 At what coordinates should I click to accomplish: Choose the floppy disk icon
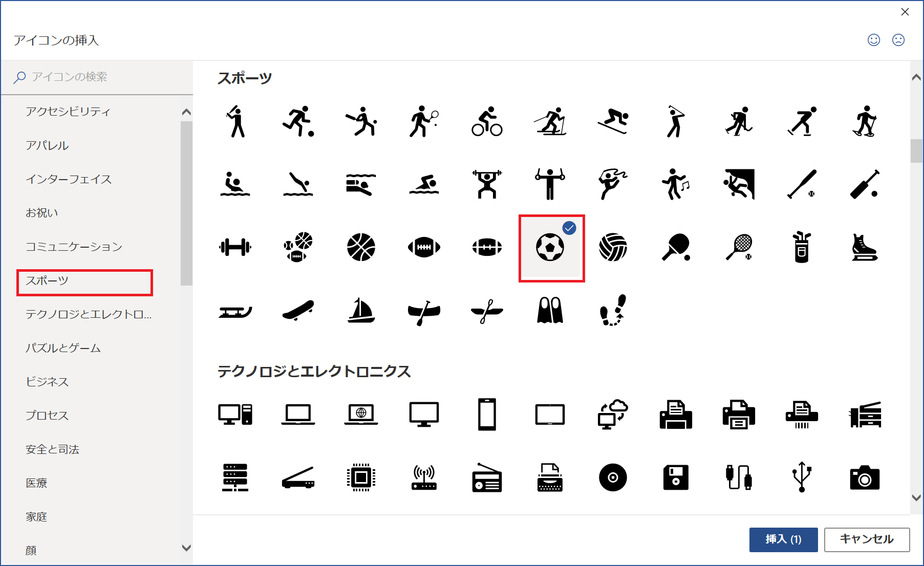coord(676,478)
